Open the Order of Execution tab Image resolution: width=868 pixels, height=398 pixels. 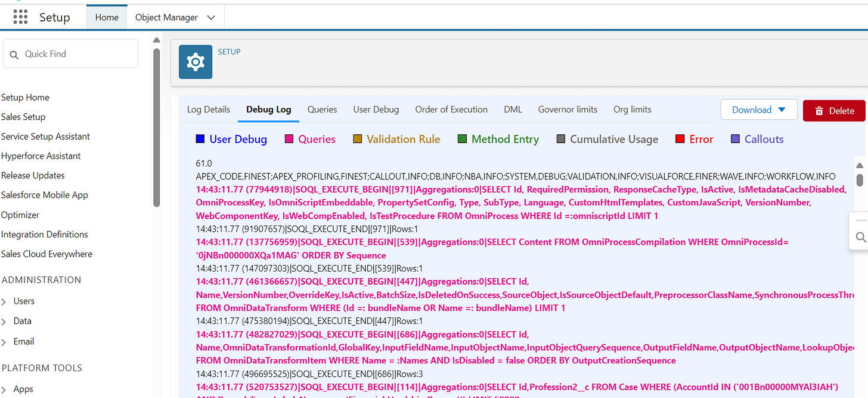pos(451,110)
